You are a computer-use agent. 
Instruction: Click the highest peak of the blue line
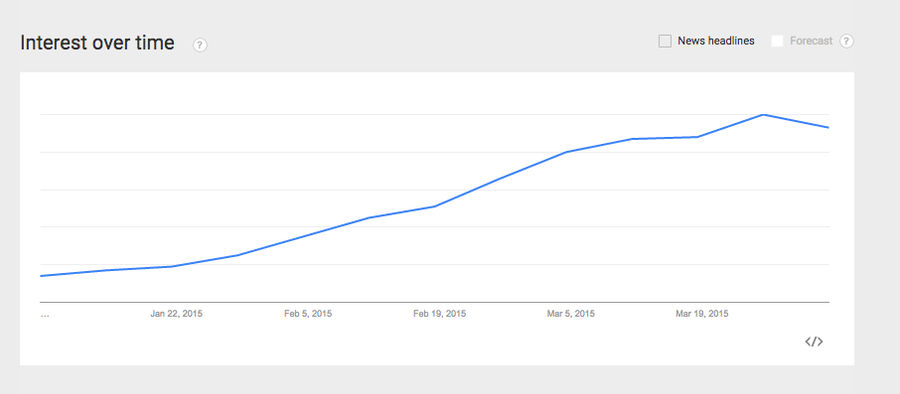pyautogui.click(x=763, y=115)
